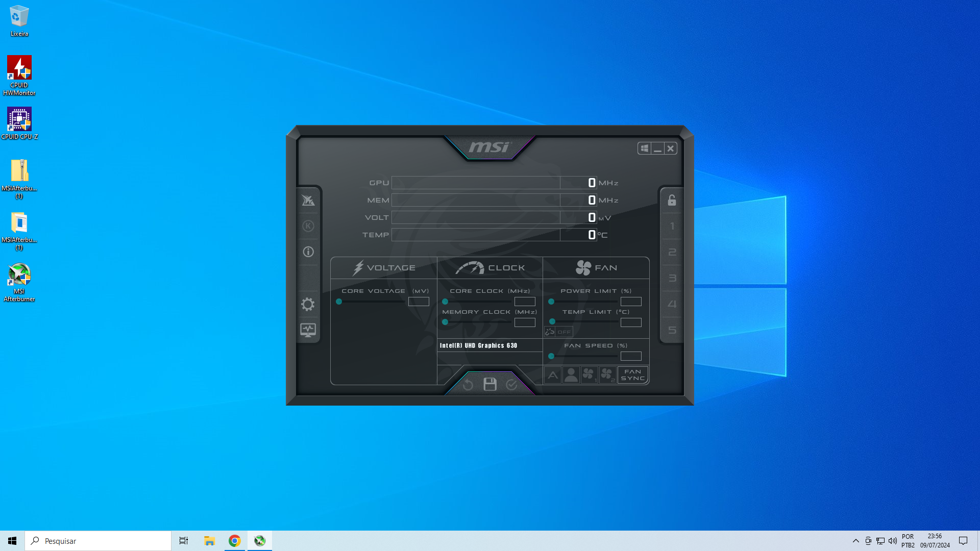Image resolution: width=980 pixels, height=551 pixels.
Task: Open the information panel icon
Action: click(308, 252)
